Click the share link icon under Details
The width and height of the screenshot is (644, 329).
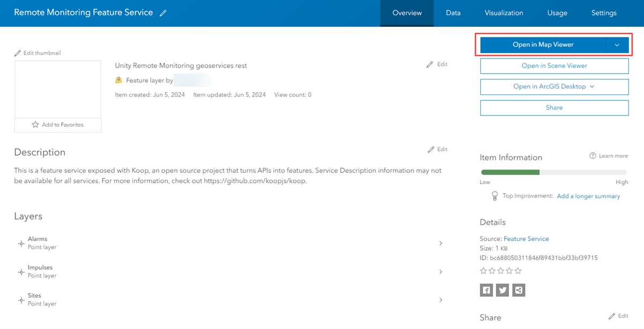tap(518, 290)
